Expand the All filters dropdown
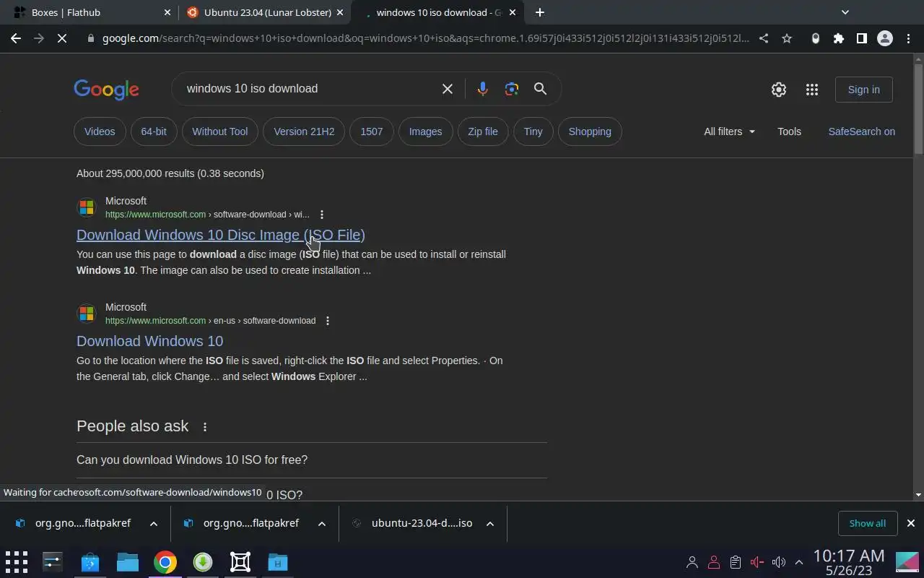924x578 pixels. click(x=729, y=131)
